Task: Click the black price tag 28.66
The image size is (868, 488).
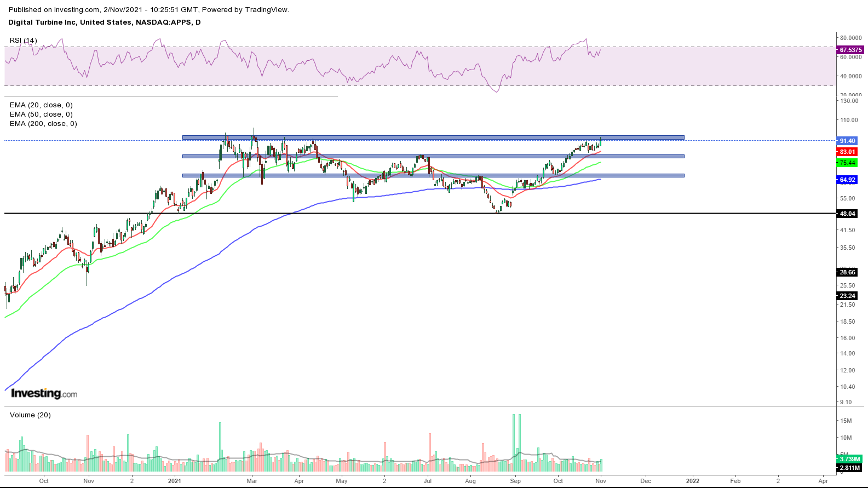Action: pos(847,272)
